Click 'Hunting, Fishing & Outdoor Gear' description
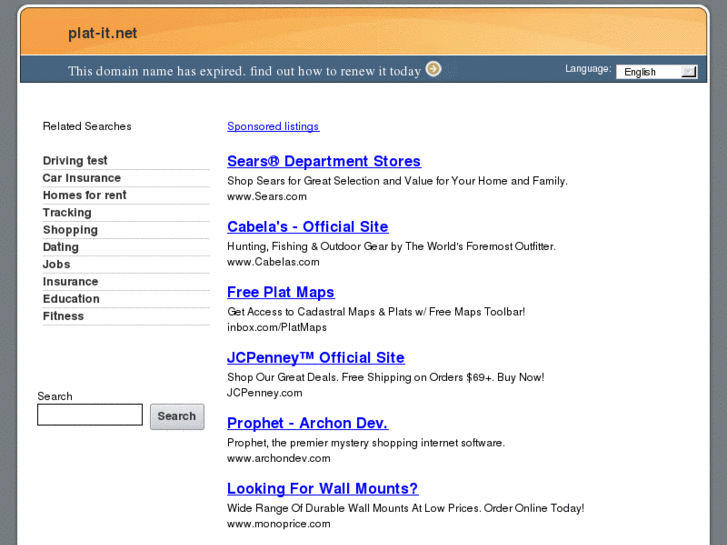Viewport: 727px width, 545px height. tap(391, 246)
